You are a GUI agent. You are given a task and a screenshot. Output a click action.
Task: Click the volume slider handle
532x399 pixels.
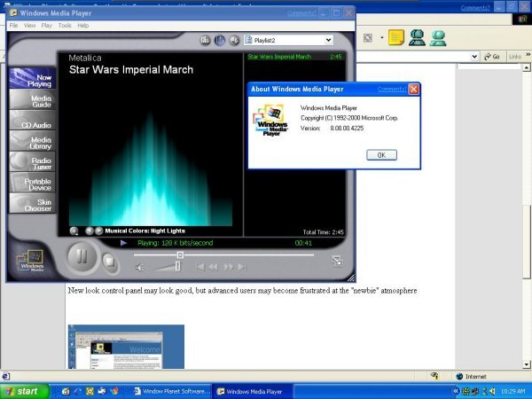[x=178, y=266]
